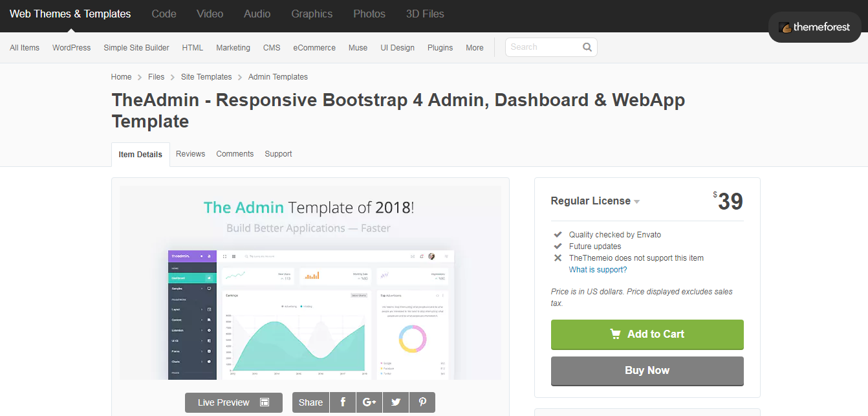Share on Facebook icon
Viewport: 868px width, 416px height.
coord(343,402)
